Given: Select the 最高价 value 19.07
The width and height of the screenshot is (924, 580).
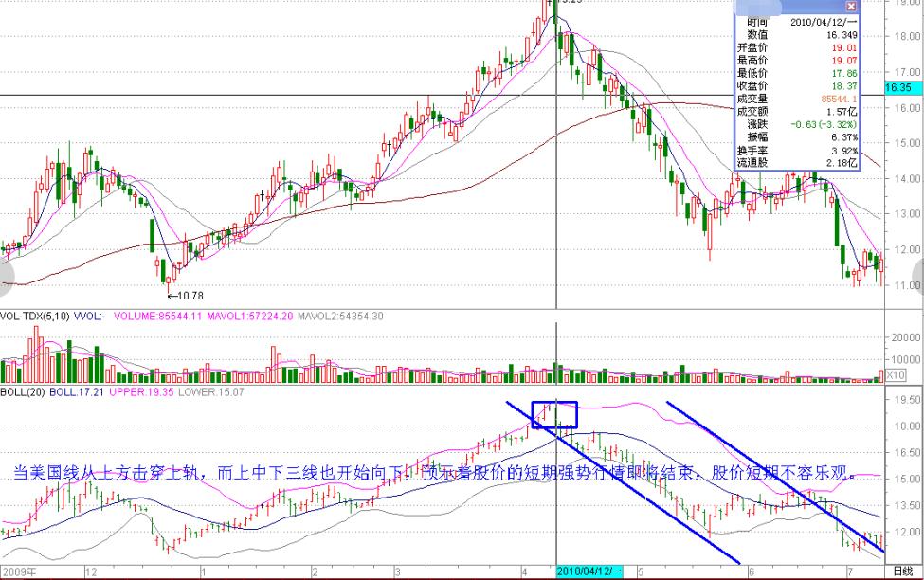Looking at the screenshot, I should click(844, 61).
